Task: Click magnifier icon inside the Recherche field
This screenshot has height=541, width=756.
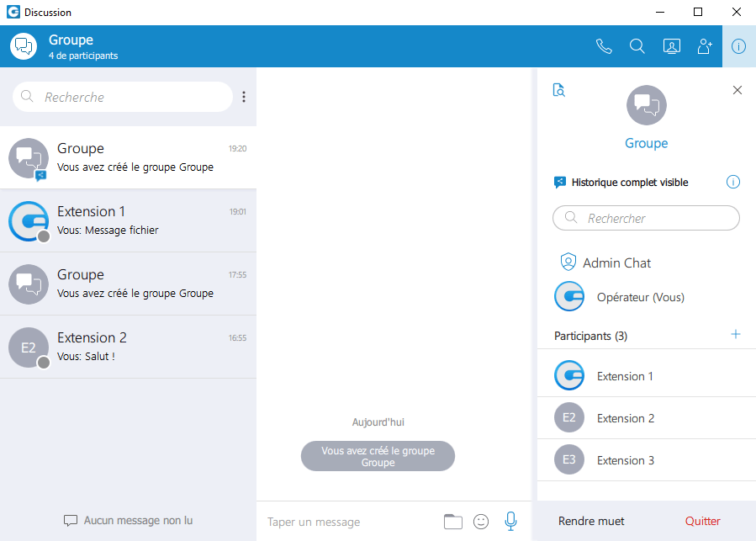Action: (27, 96)
